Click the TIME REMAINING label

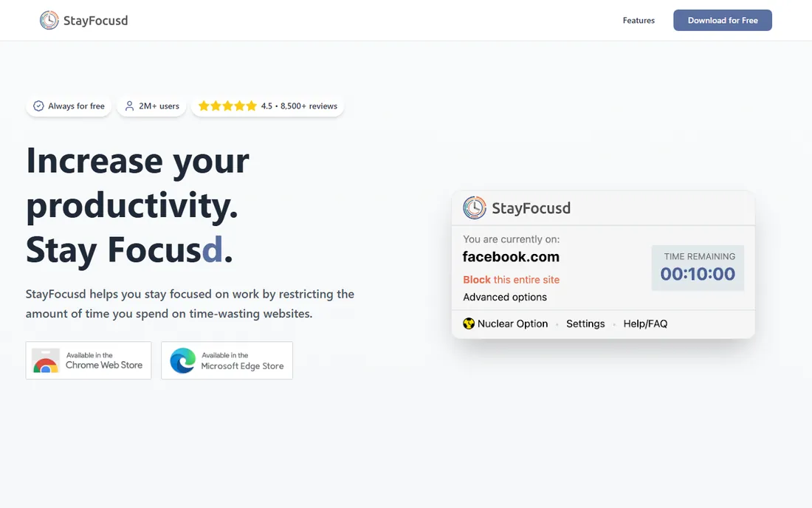[699, 256]
